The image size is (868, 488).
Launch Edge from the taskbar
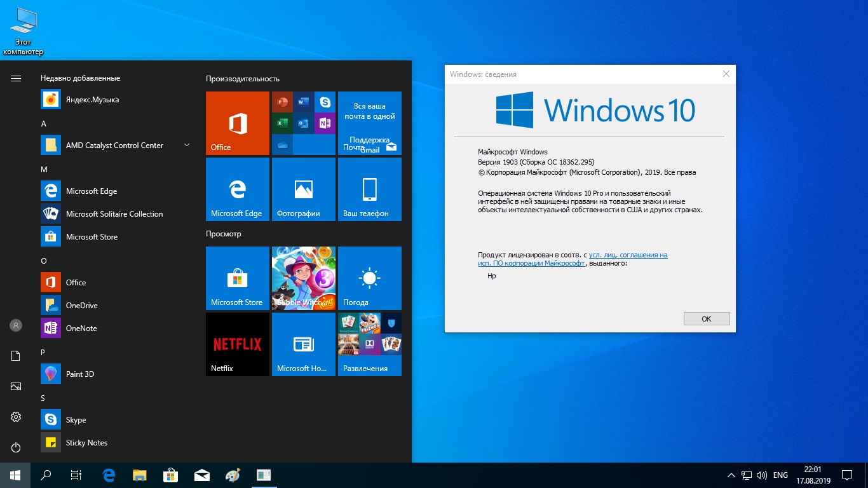pyautogui.click(x=109, y=475)
